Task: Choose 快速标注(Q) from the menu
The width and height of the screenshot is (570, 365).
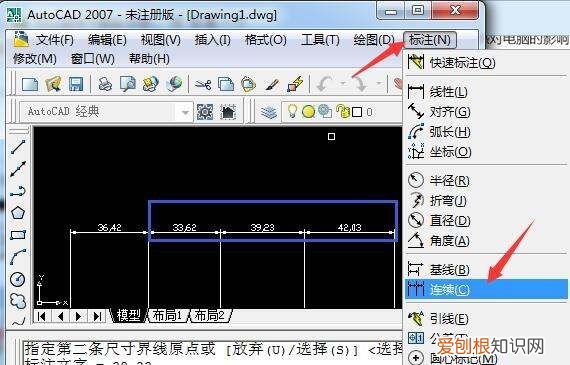Action: (x=486, y=63)
